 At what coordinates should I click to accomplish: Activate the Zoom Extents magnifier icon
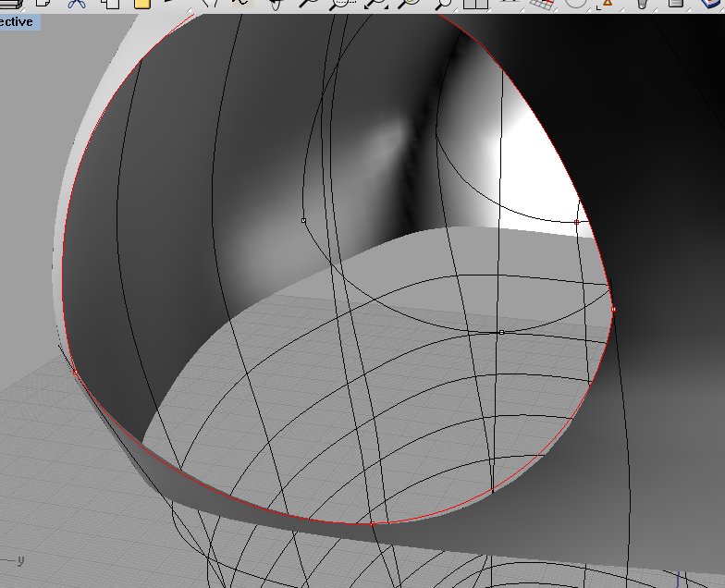pos(377,4)
